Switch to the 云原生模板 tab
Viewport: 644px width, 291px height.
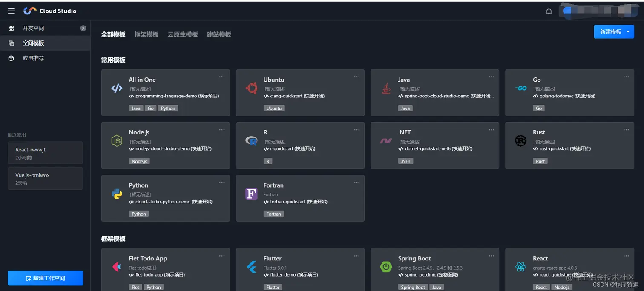pyautogui.click(x=183, y=34)
